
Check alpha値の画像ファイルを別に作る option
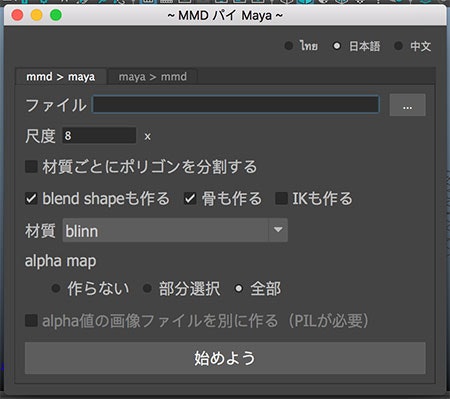[31, 321]
